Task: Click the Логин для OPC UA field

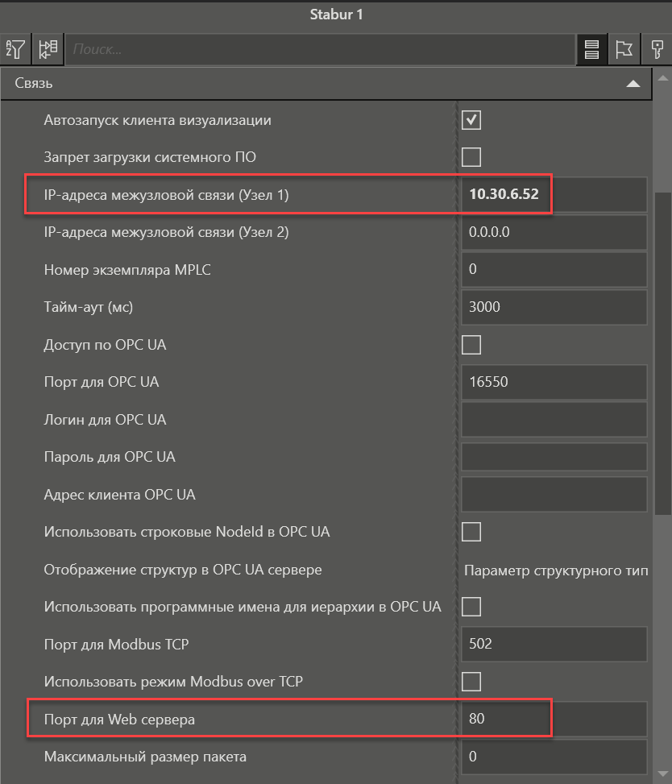Action: tap(554, 420)
